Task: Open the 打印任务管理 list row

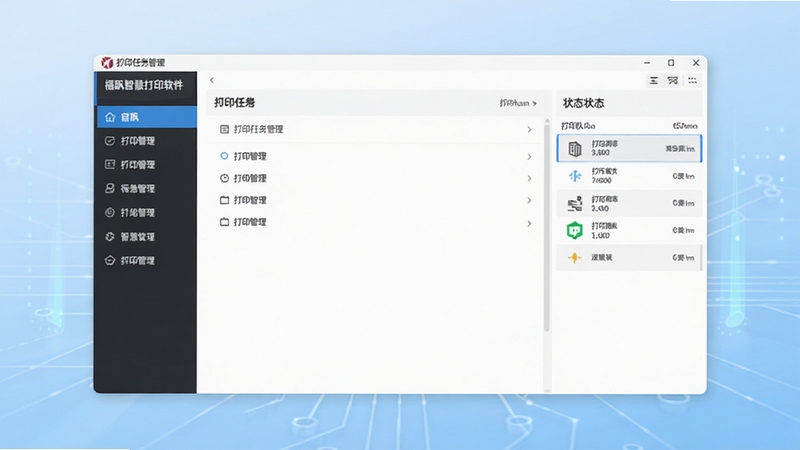Action: coord(376,130)
